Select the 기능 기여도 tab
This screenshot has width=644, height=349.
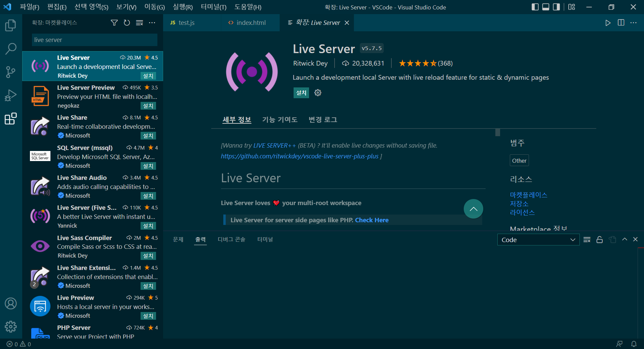(x=280, y=120)
